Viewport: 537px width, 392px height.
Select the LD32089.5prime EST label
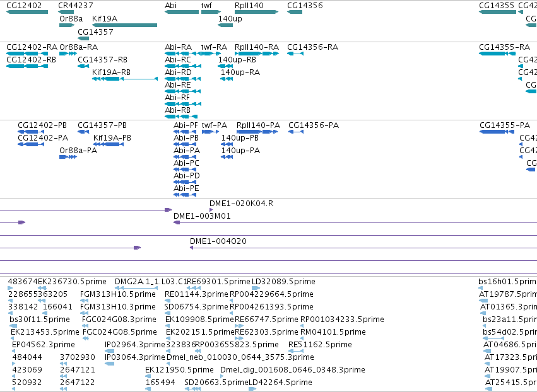pos(283,282)
